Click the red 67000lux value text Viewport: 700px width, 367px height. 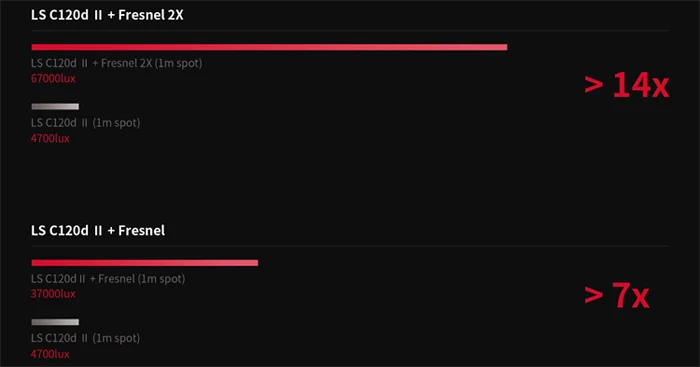pyautogui.click(x=53, y=79)
